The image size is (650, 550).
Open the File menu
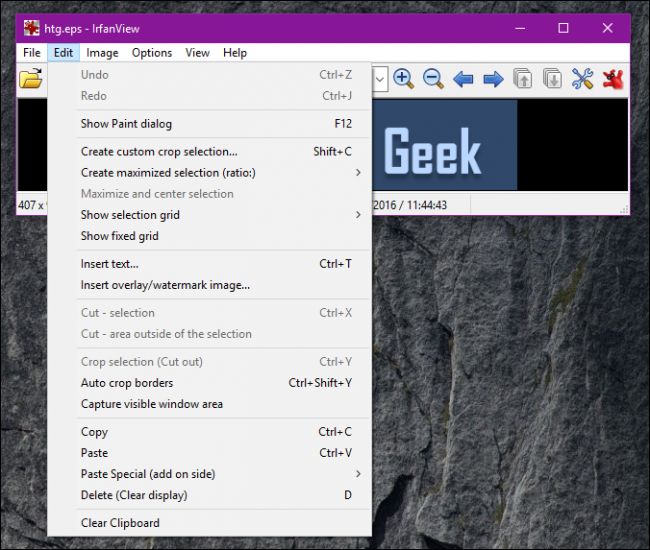32,53
